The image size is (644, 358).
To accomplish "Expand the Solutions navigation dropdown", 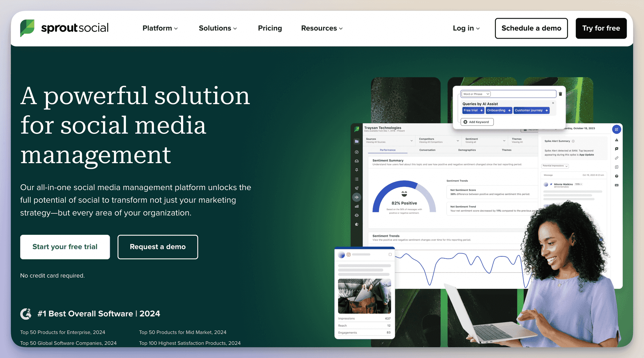I will click(218, 28).
